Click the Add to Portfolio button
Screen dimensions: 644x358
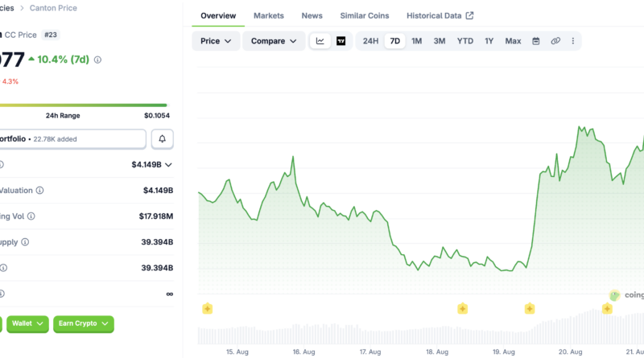72,138
